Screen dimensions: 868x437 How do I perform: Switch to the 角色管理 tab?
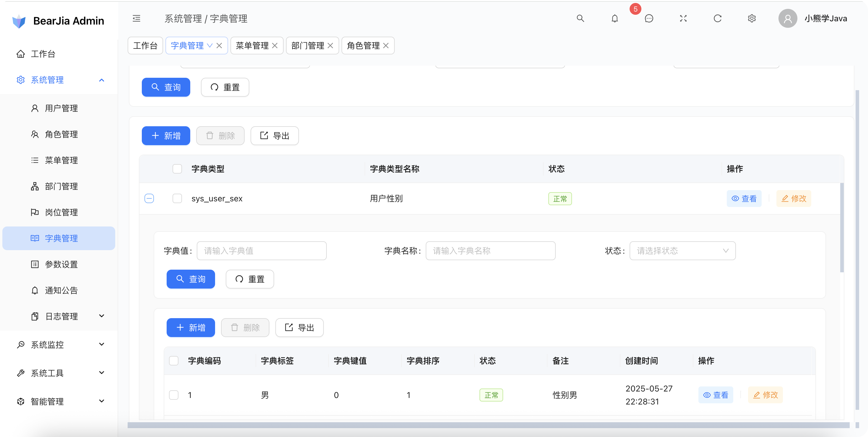click(x=363, y=46)
